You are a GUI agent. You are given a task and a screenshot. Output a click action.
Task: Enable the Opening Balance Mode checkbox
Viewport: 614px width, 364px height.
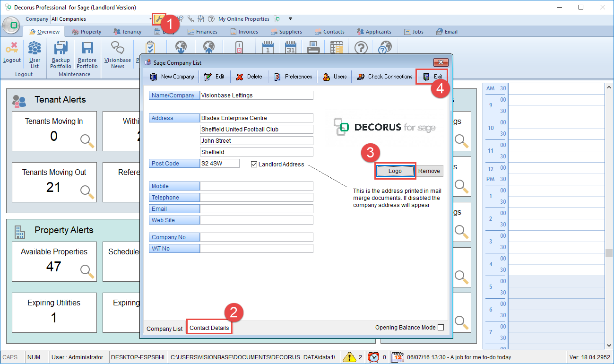[x=441, y=328]
